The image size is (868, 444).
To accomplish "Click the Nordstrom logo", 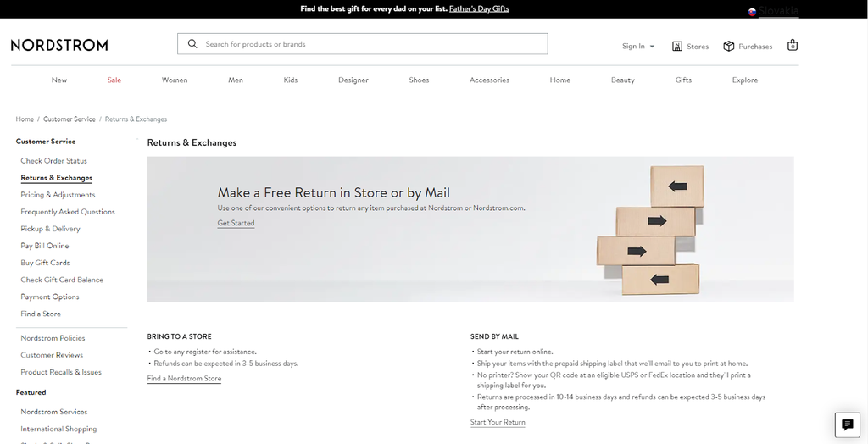I will (59, 46).
